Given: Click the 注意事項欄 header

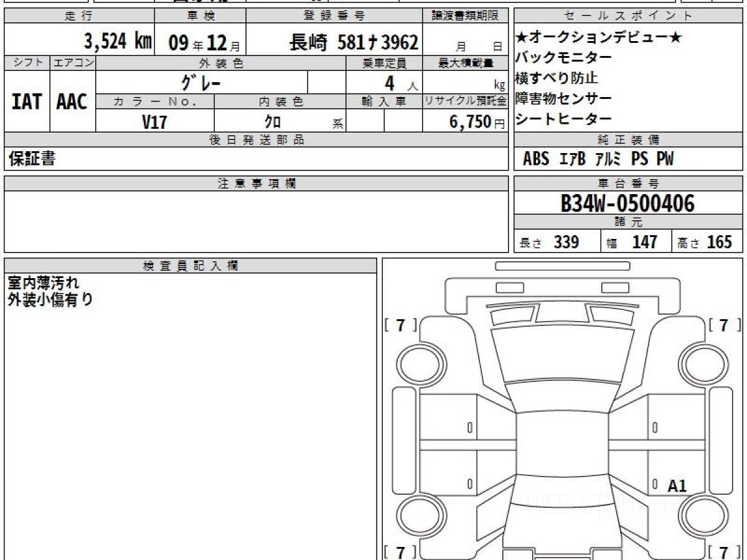Looking at the screenshot, I should click(x=256, y=184).
